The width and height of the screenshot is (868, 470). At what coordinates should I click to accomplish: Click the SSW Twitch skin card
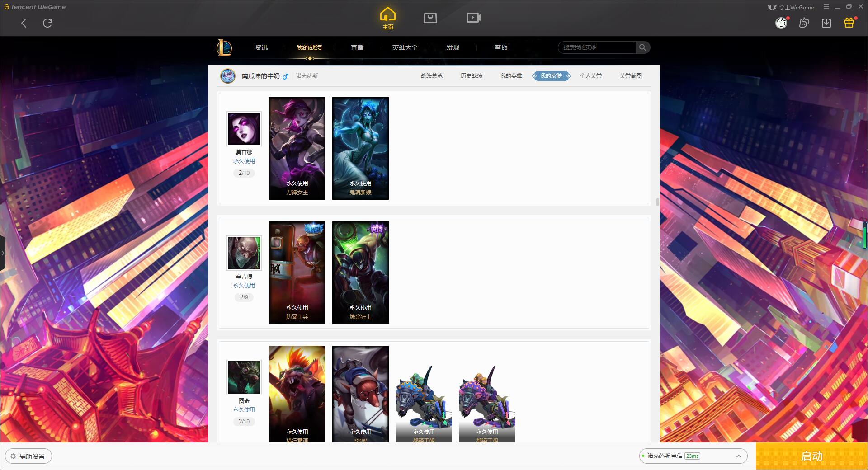360,394
